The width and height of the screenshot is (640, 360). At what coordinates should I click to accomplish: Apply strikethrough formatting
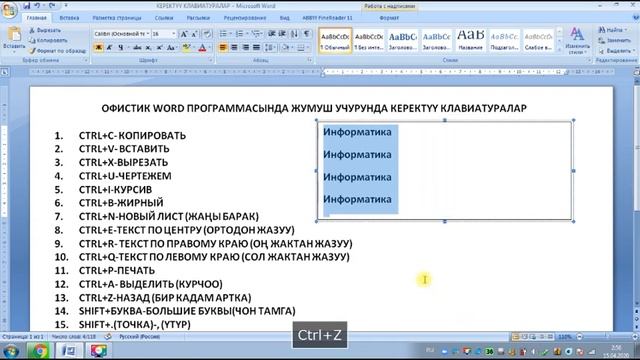pos(137,48)
